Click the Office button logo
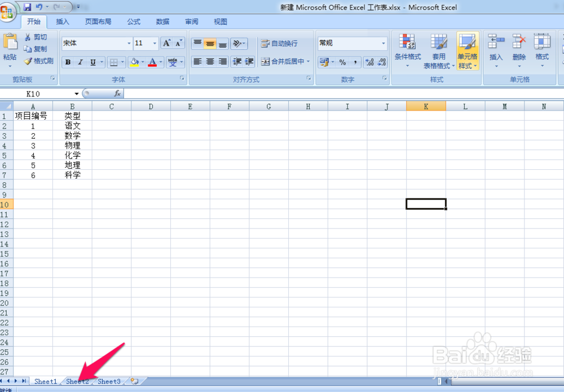The width and height of the screenshot is (564, 392). pyautogui.click(x=7, y=11)
